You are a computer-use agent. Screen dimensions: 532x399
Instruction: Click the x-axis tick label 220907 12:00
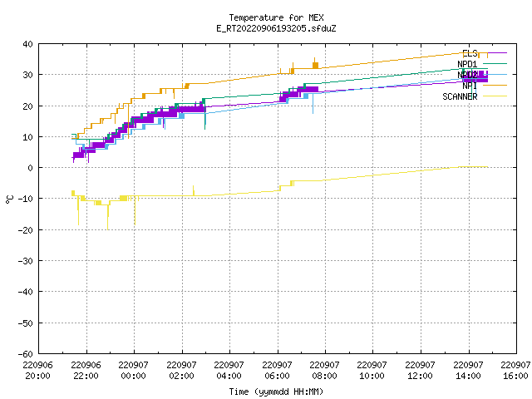pyautogui.click(x=421, y=371)
